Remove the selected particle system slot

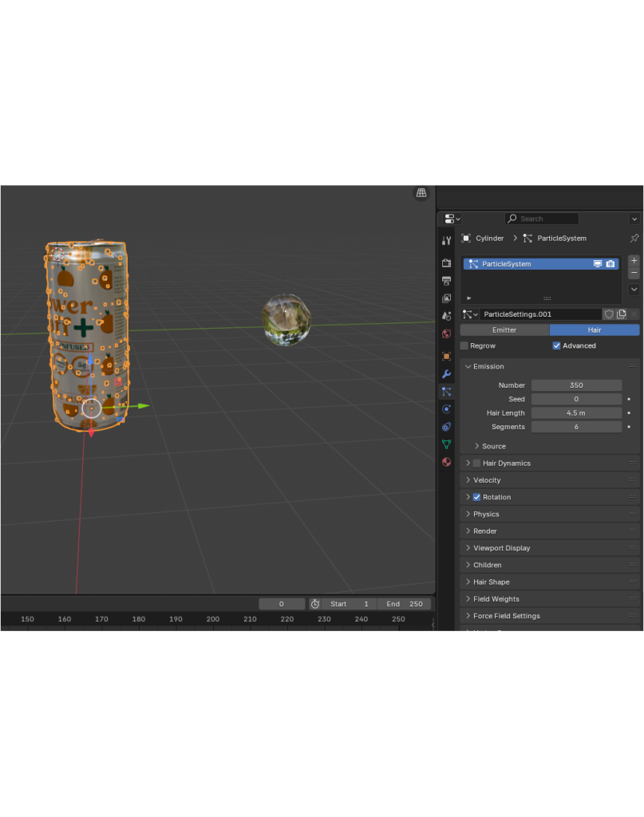tap(634, 274)
